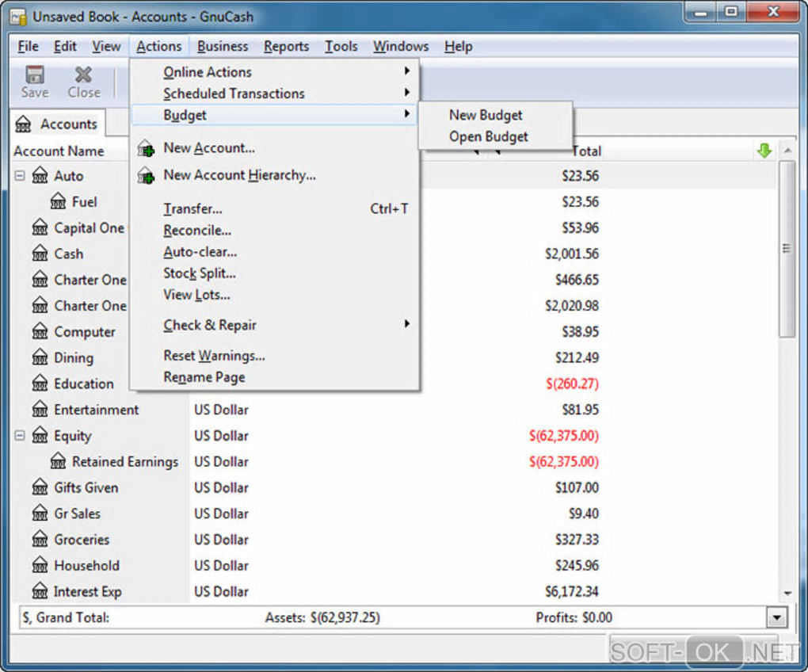Click the Household account bank icon
The height and width of the screenshot is (672, 808).
tap(40, 565)
